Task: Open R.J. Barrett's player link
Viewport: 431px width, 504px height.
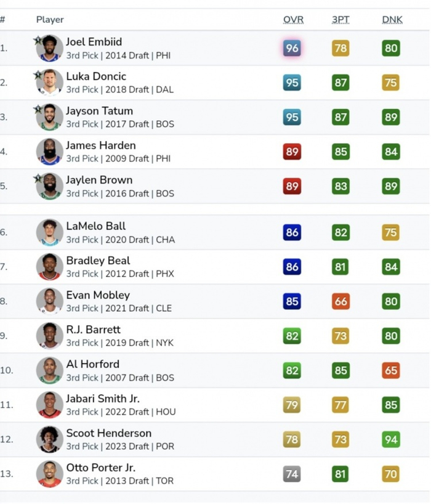Action: (93, 330)
